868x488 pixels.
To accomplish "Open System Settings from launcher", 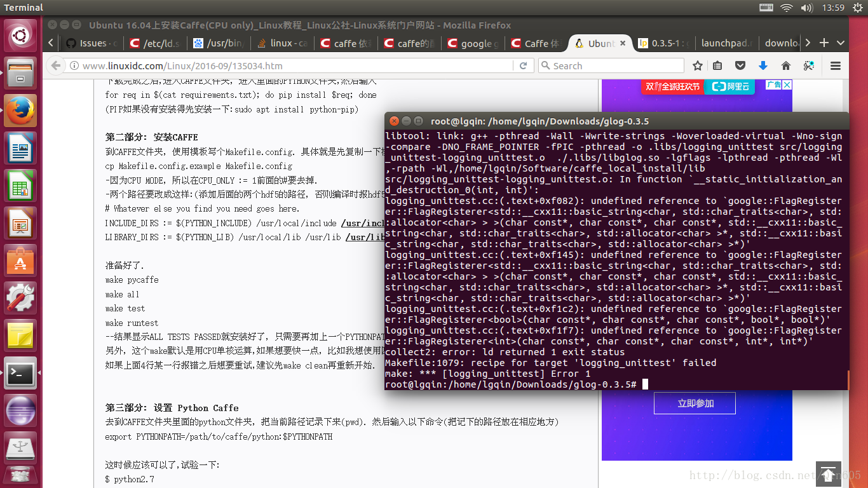I will click(21, 298).
